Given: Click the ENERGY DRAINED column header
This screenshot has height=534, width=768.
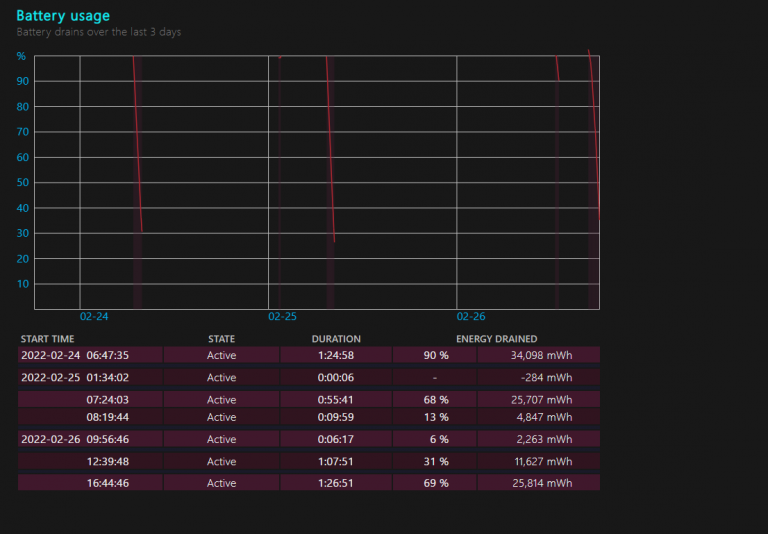Looking at the screenshot, I should coord(496,339).
